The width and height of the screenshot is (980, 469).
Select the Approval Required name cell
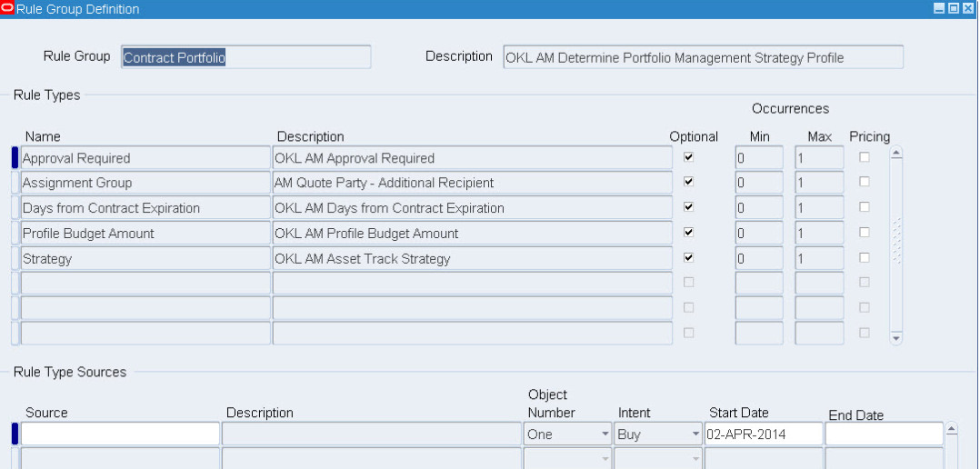click(x=145, y=158)
